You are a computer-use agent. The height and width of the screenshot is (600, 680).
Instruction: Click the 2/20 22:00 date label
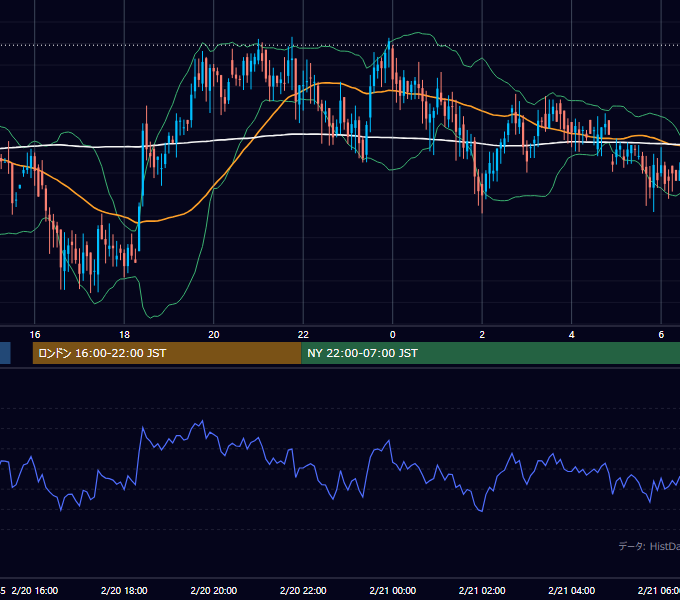[303, 590]
